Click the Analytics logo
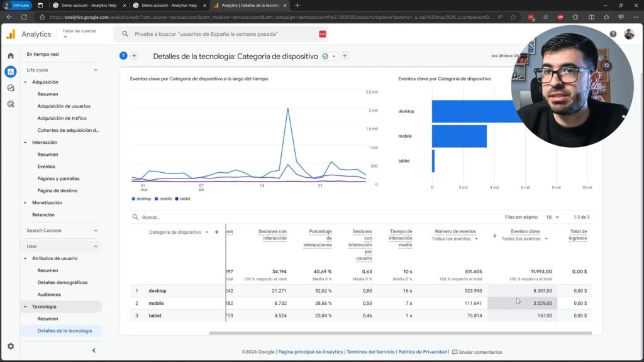Screen dimensions: 644x362 coord(11,34)
